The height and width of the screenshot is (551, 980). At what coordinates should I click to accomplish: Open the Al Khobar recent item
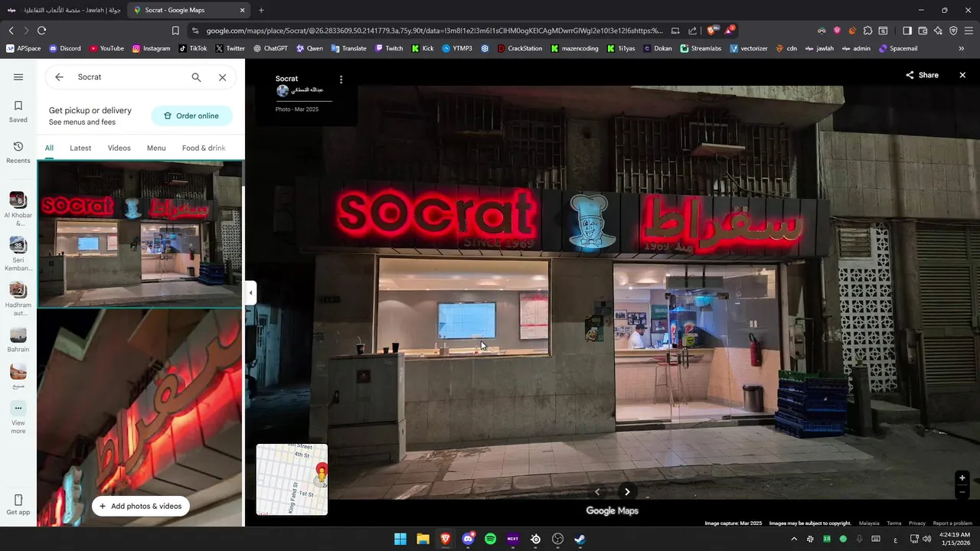[18, 209]
